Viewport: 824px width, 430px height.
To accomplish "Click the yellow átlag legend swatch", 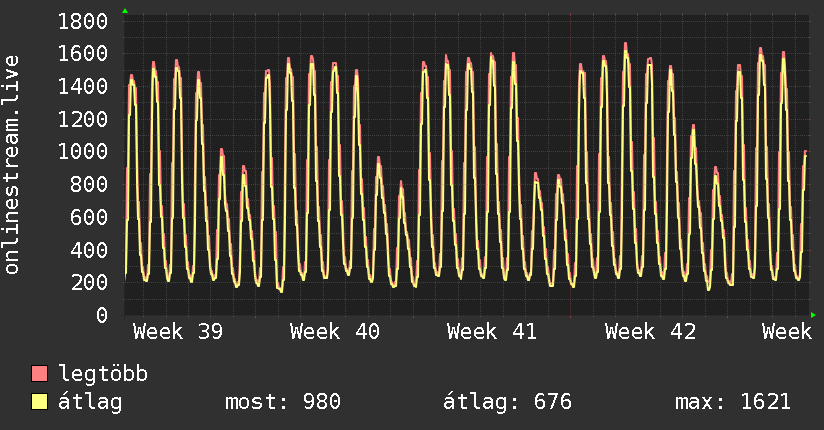I will [x=40, y=402].
